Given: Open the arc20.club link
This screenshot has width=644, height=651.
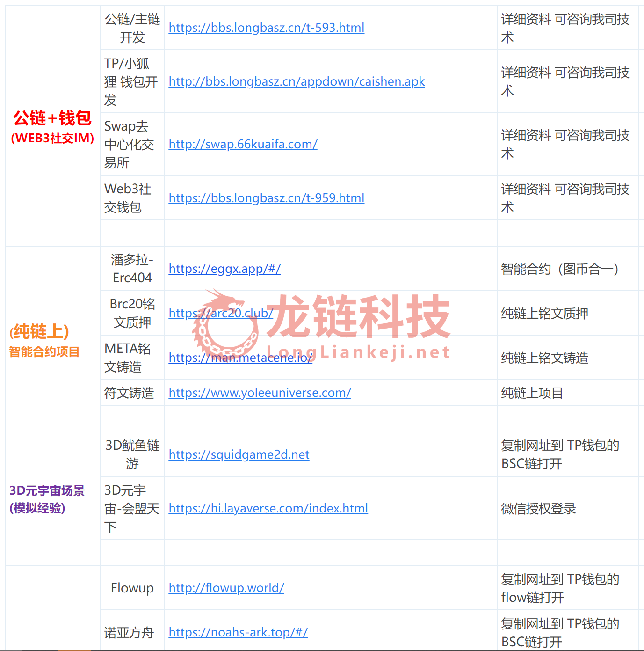Looking at the screenshot, I should [x=221, y=313].
